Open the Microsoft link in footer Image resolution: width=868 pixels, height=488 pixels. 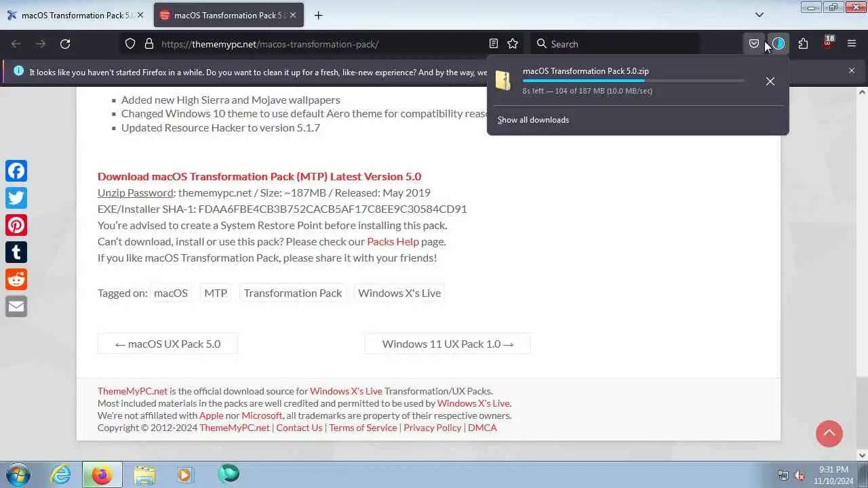(x=262, y=415)
